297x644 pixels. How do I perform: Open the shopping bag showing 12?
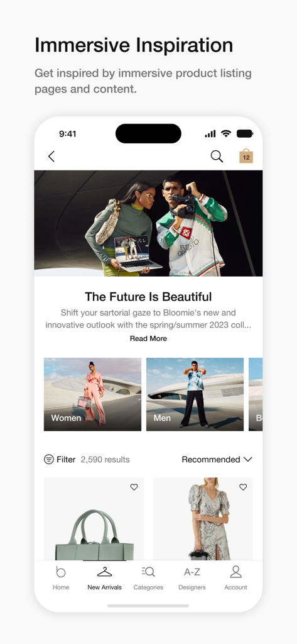point(246,156)
